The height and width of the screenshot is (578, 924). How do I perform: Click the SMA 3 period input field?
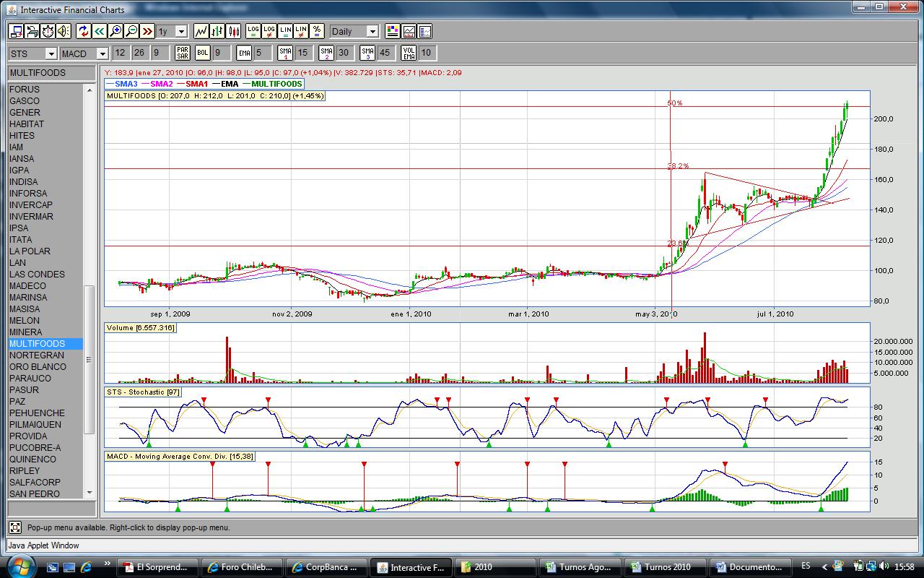385,53
